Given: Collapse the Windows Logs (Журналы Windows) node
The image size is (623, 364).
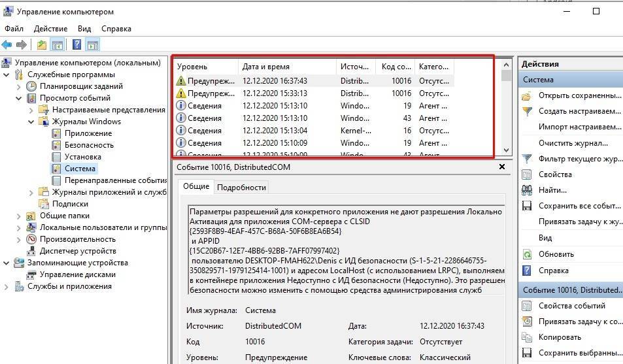Looking at the screenshot, I should coord(31,122).
